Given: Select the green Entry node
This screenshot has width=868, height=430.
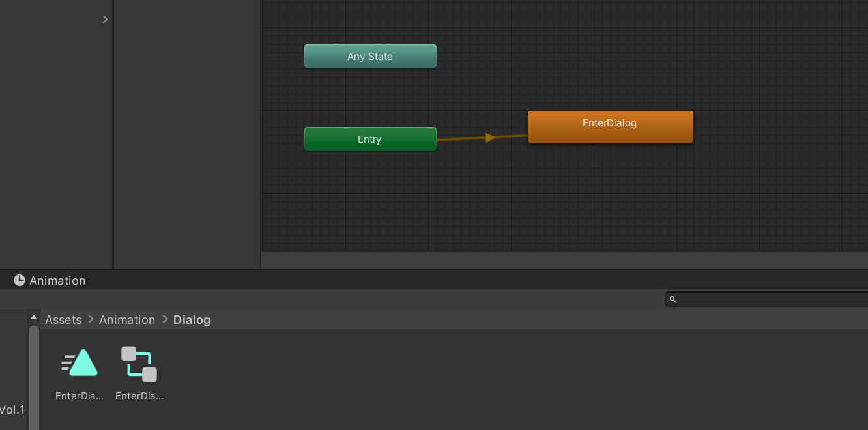Looking at the screenshot, I should click(370, 139).
